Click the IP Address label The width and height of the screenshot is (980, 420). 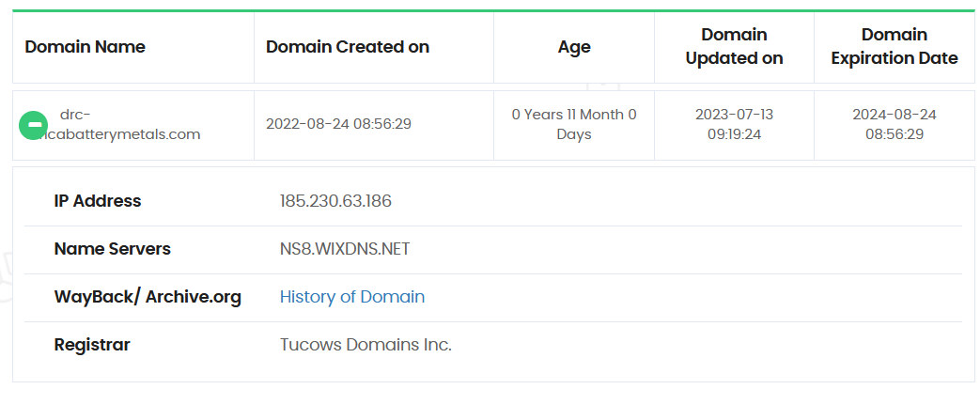click(x=98, y=201)
